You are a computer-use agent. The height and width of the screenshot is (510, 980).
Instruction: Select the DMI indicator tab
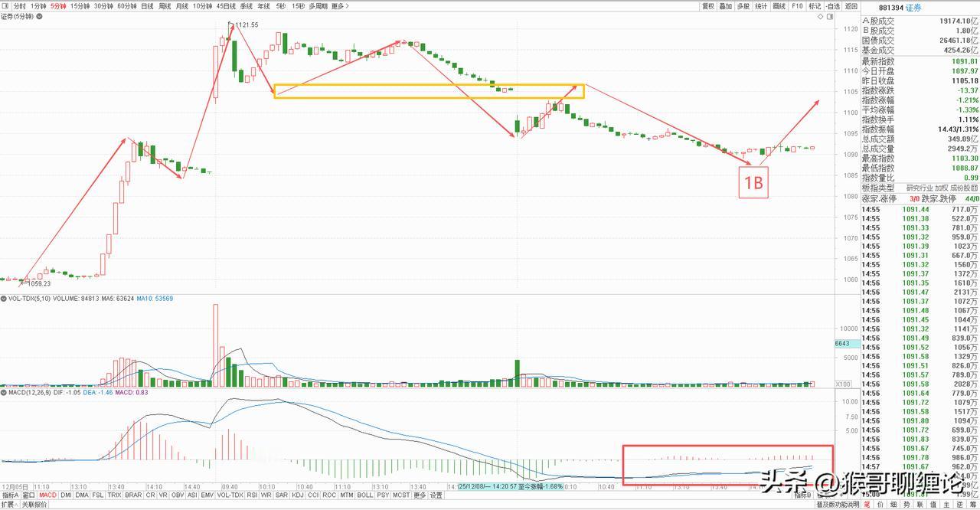66,495
